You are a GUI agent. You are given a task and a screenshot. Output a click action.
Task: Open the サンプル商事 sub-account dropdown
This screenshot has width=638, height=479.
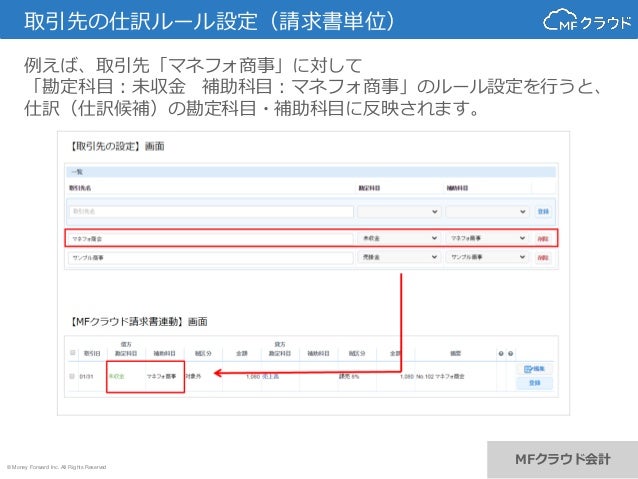pyautogui.click(x=487, y=257)
